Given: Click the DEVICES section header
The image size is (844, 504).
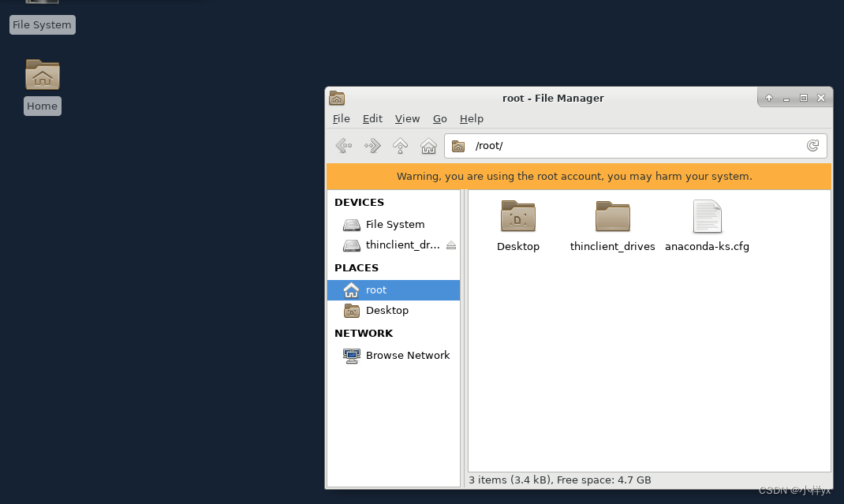Looking at the screenshot, I should [x=359, y=203].
